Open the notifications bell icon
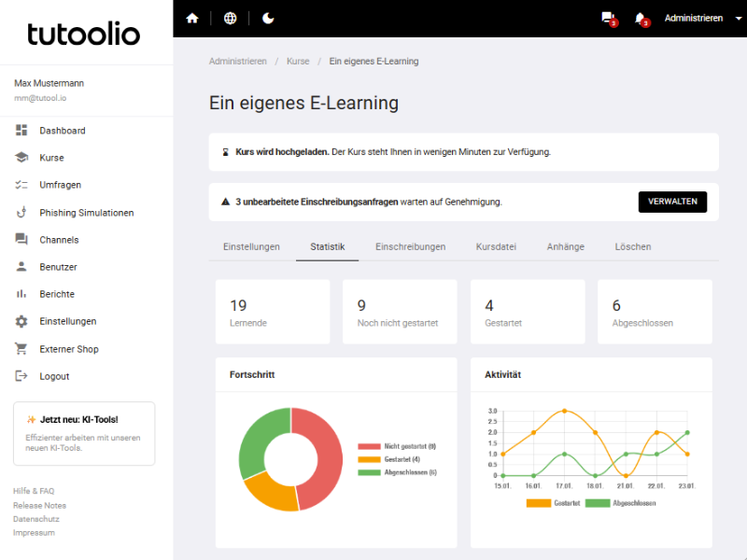747x560 pixels. point(641,18)
